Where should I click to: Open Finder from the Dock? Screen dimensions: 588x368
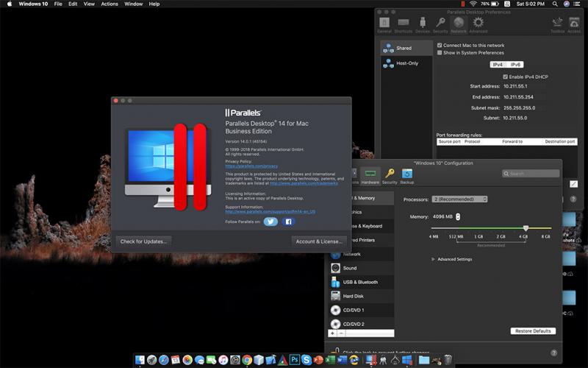click(x=140, y=360)
